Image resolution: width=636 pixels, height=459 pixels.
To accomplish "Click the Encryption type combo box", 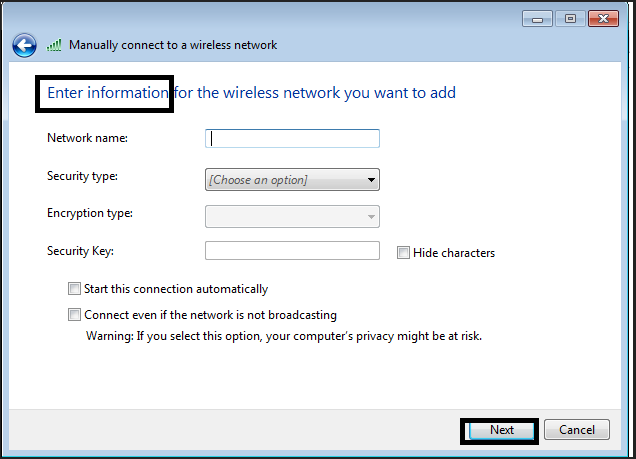I will coord(292,216).
